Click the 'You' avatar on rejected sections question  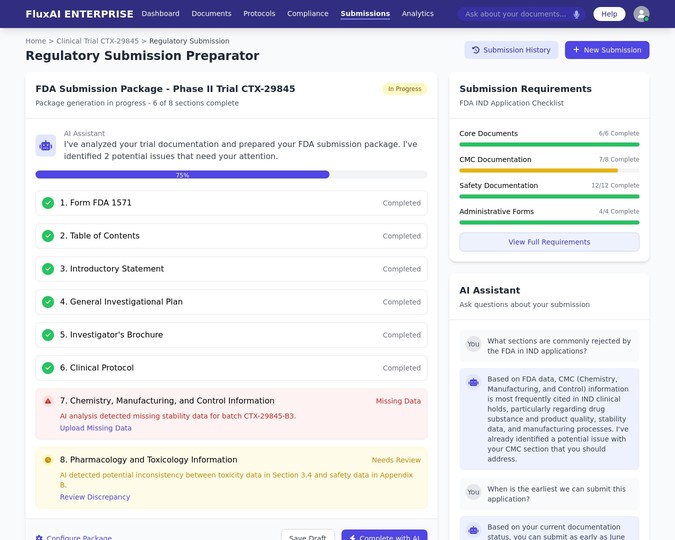point(473,344)
